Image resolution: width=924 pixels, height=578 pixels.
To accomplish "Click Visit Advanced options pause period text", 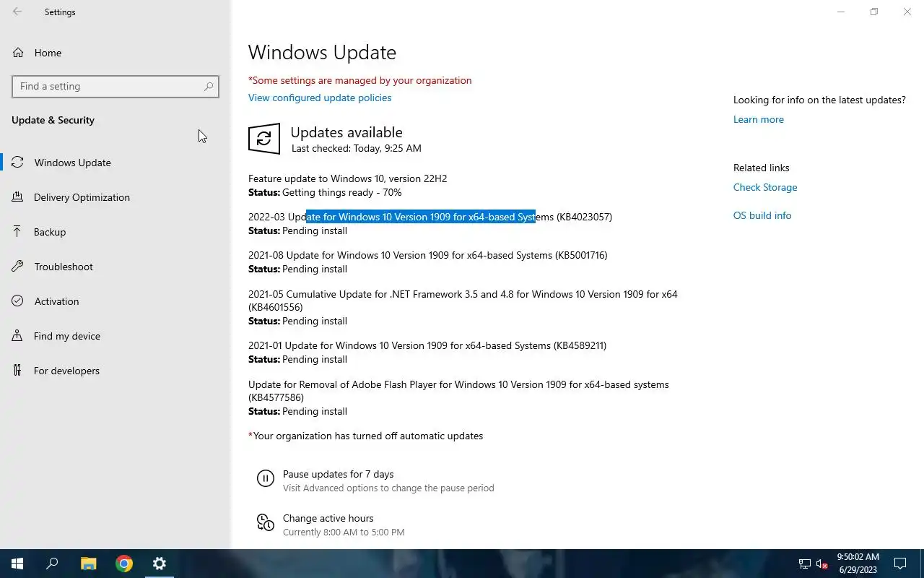I will click(388, 488).
